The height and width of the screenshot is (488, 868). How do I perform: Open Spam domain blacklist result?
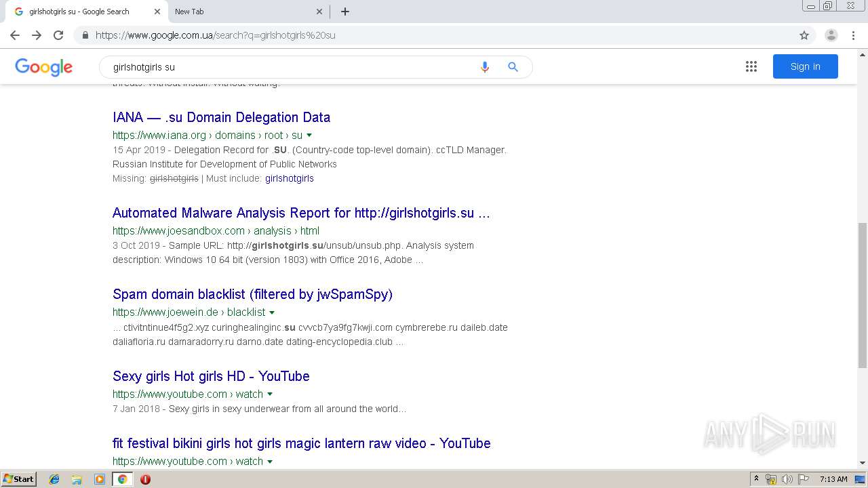pyautogui.click(x=252, y=294)
